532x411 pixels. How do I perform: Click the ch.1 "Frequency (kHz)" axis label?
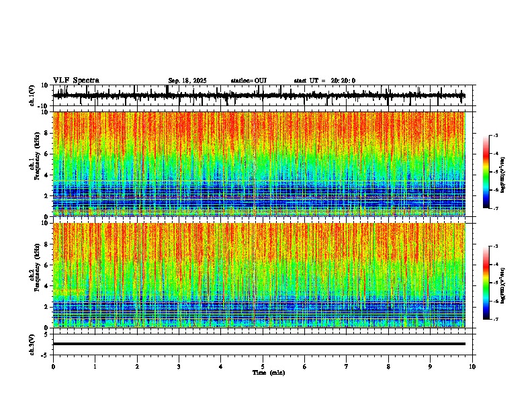coord(37,156)
